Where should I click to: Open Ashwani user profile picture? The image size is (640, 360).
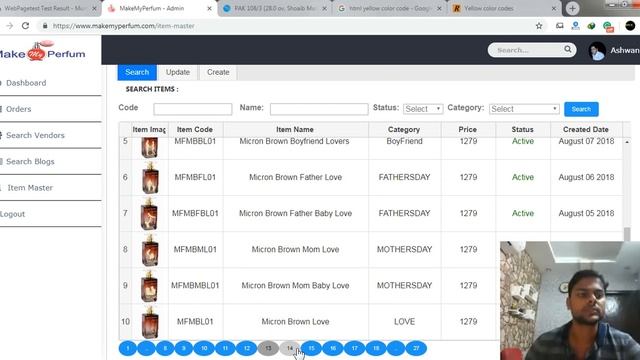pos(597,51)
